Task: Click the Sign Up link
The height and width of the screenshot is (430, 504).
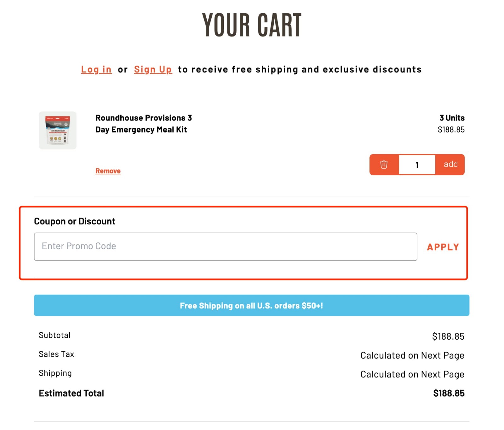Action: pos(153,69)
